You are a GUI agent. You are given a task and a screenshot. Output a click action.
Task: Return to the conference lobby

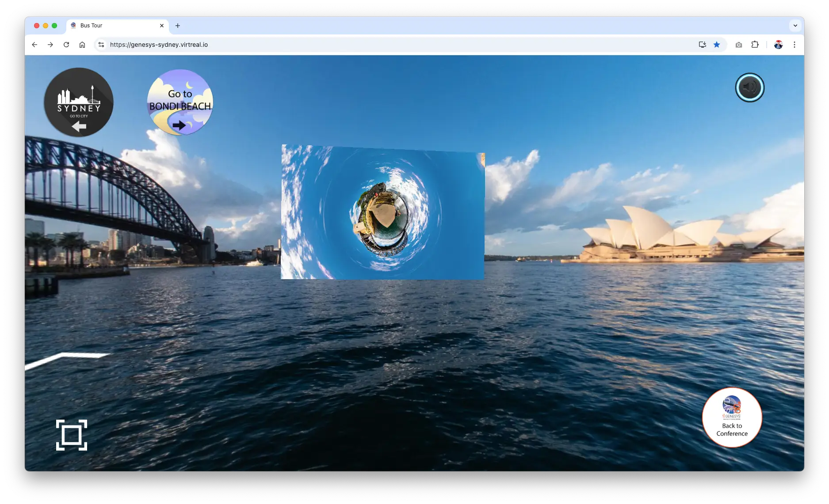tap(731, 417)
